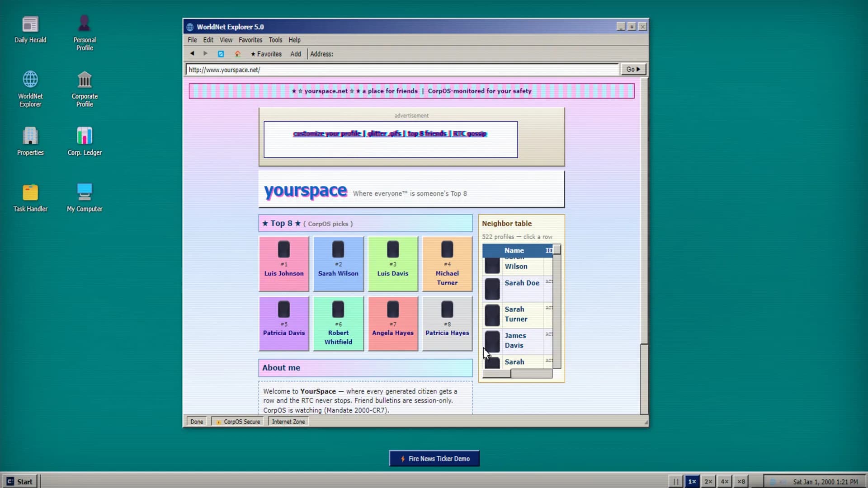The width and height of the screenshot is (868, 488).
Task: Set game speed to x8
Action: point(741,482)
